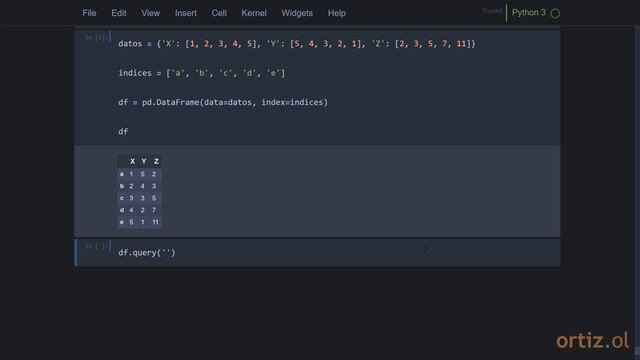Click row index b in the table
This screenshot has width=640, height=360.
[122, 186]
